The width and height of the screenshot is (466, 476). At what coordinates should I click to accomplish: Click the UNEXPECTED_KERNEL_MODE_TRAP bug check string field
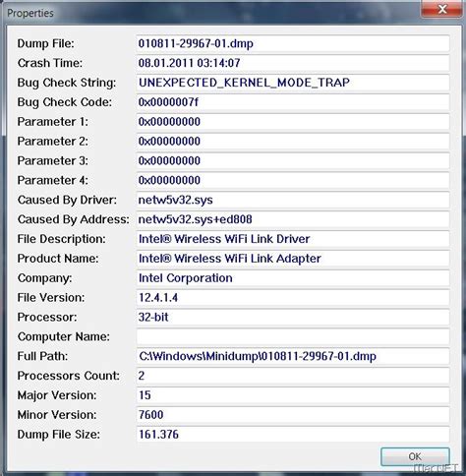tap(293, 83)
